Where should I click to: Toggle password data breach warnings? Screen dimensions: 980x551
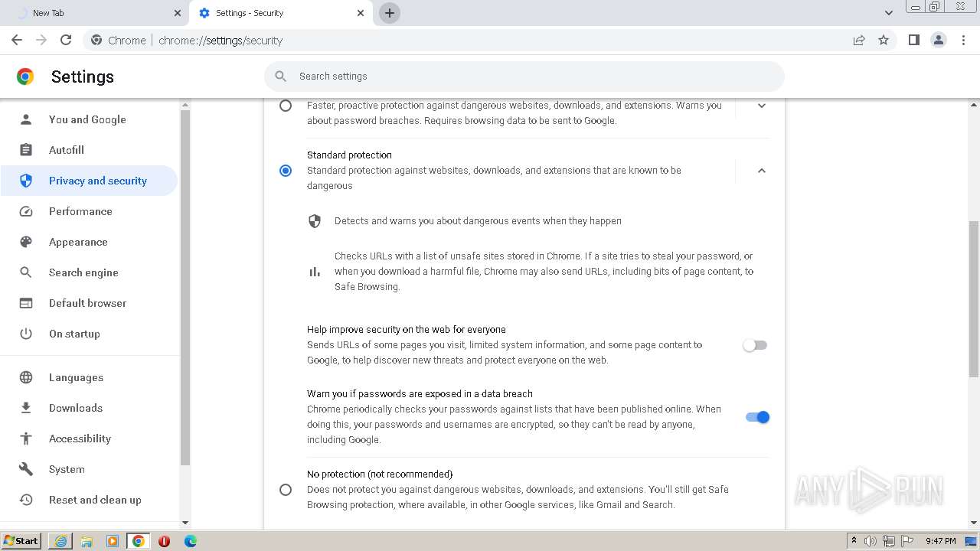coord(757,417)
